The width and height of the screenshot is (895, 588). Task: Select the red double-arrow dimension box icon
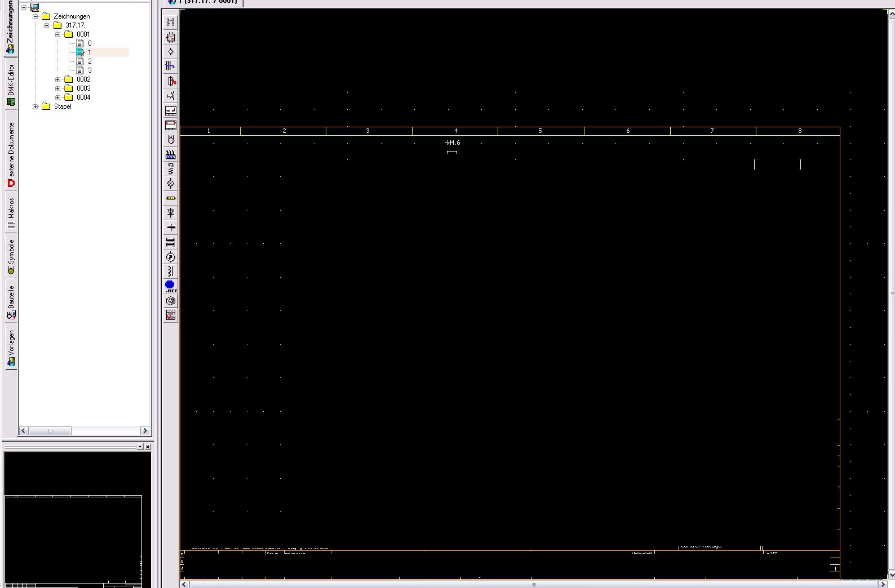point(171,125)
